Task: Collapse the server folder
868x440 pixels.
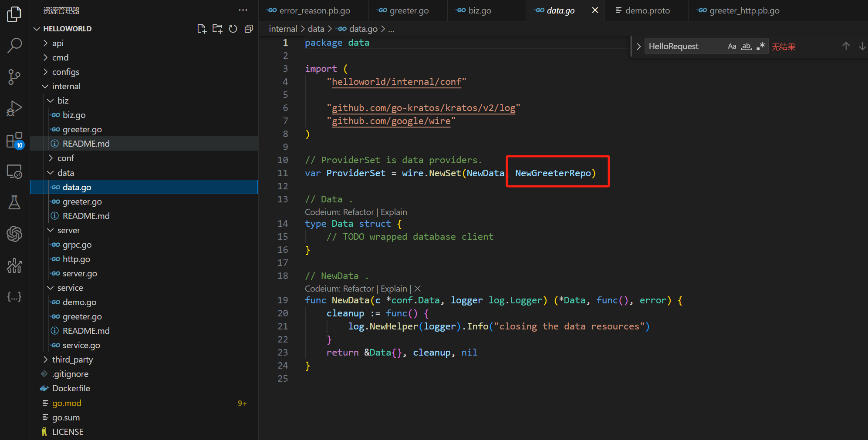Action: 144,230
